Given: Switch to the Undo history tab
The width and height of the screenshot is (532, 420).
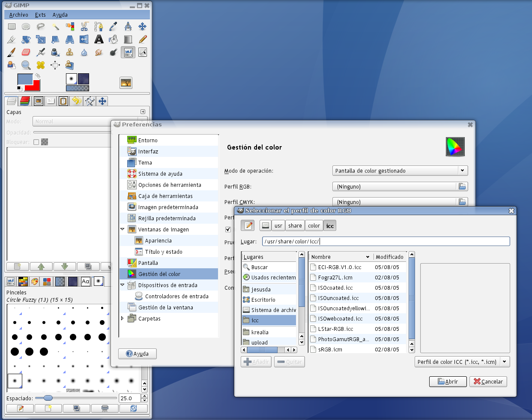Looking at the screenshot, I should pyautogui.click(x=77, y=101).
